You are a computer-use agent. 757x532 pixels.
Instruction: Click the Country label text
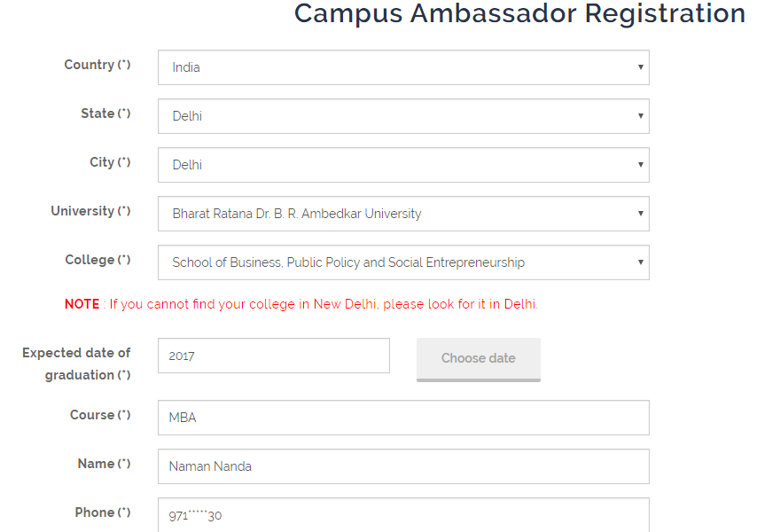click(x=97, y=65)
